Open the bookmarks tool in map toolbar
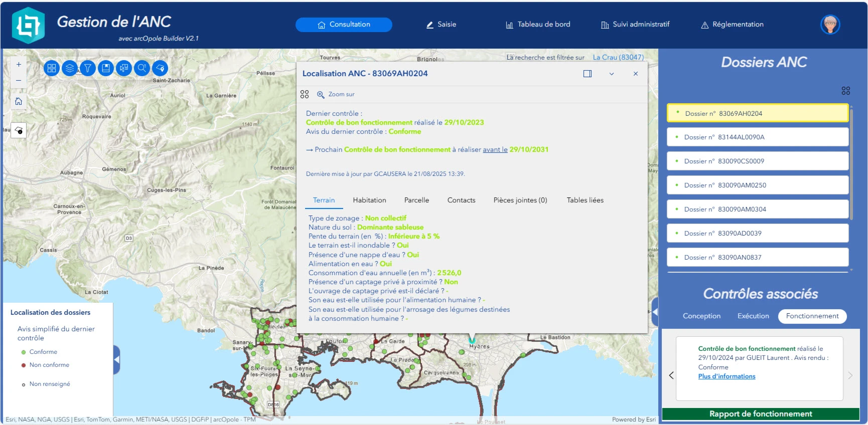Viewport: 868px width, 425px height. 106,68
